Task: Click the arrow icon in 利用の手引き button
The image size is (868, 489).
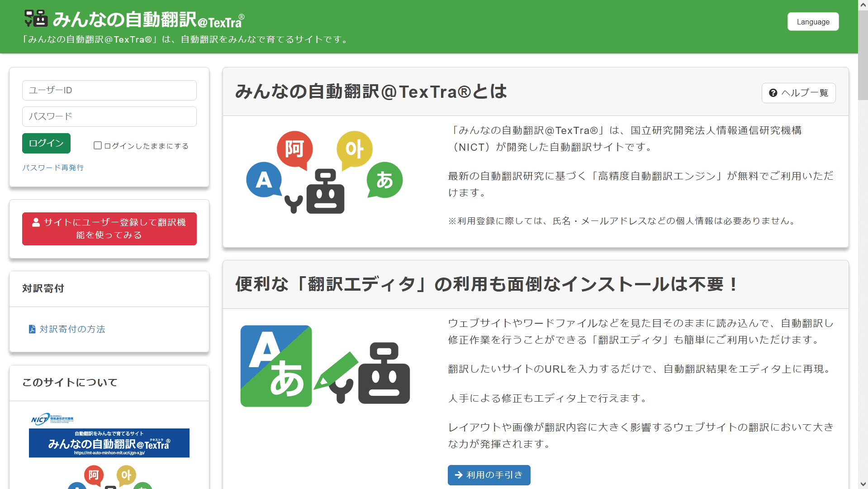Action: (459, 475)
